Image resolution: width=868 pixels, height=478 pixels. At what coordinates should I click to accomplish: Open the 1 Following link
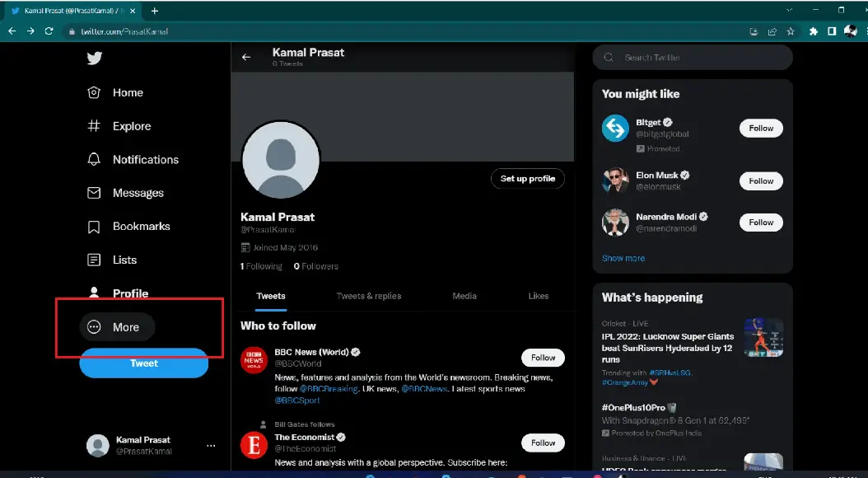pyautogui.click(x=261, y=266)
